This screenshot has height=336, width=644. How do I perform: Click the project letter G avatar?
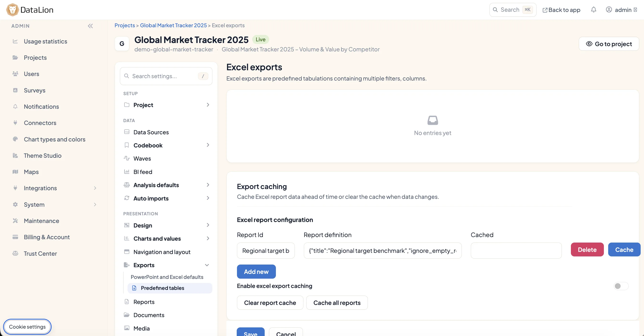(x=122, y=44)
